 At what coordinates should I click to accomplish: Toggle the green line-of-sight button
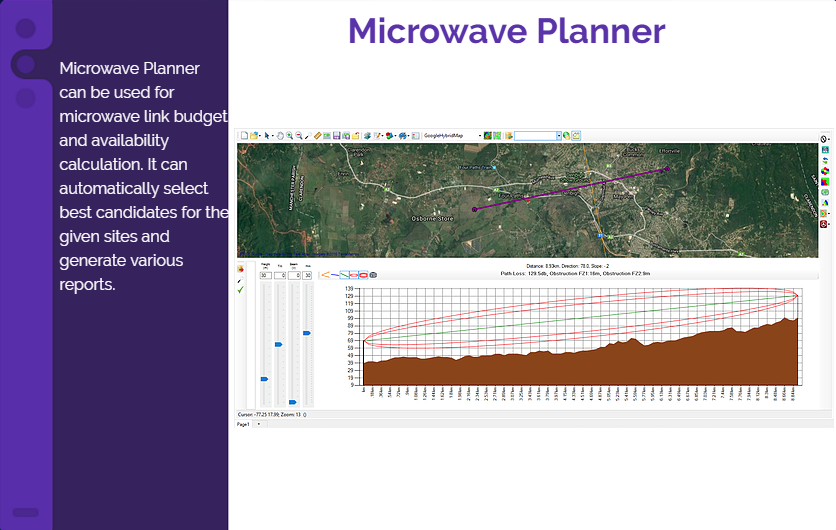[x=344, y=275]
